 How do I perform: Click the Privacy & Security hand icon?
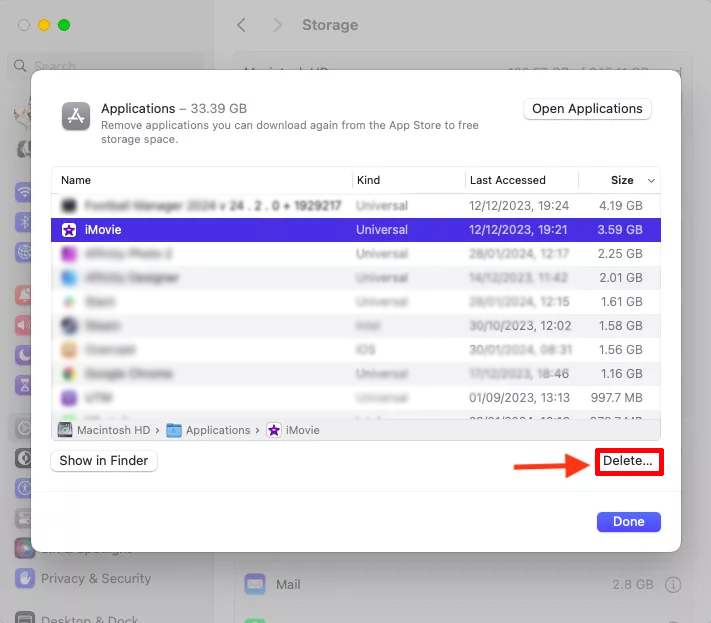pyautogui.click(x=25, y=578)
